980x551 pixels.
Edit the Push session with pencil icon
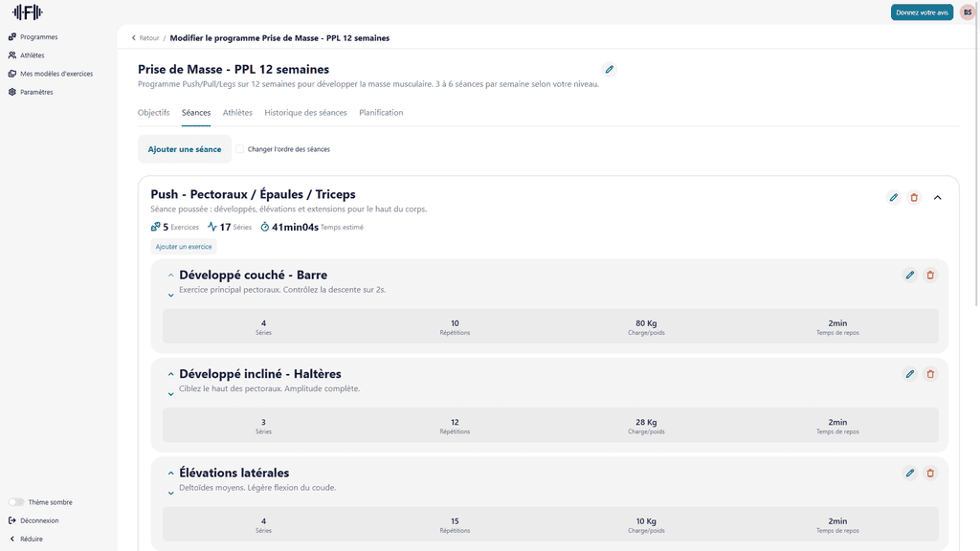[894, 198]
